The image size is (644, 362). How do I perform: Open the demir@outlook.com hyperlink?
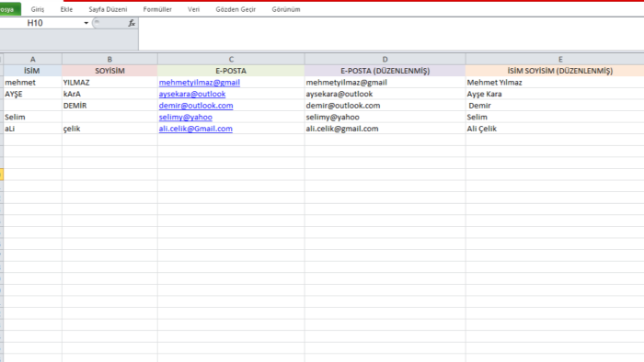[196, 106]
